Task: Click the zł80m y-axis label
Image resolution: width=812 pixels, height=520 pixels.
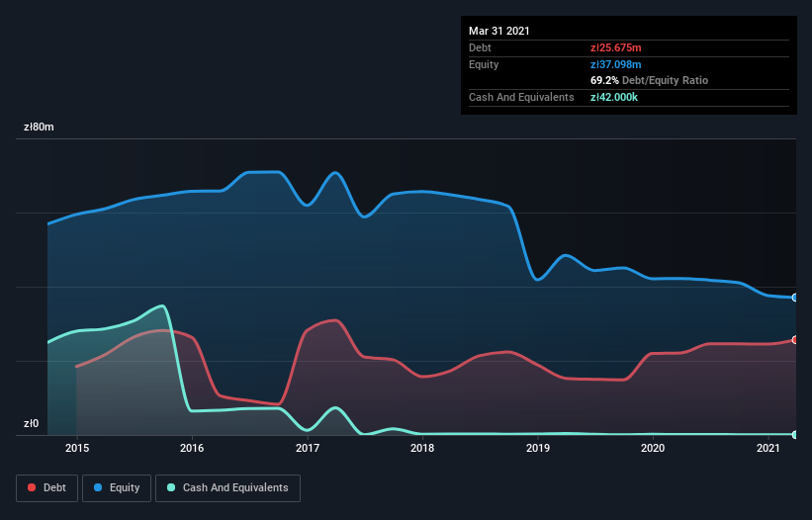Action: pos(40,128)
